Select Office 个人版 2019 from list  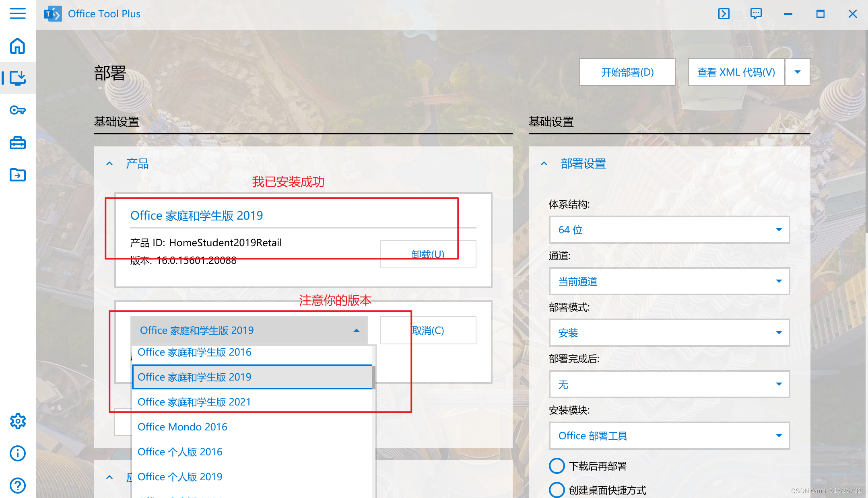(252, 477)
